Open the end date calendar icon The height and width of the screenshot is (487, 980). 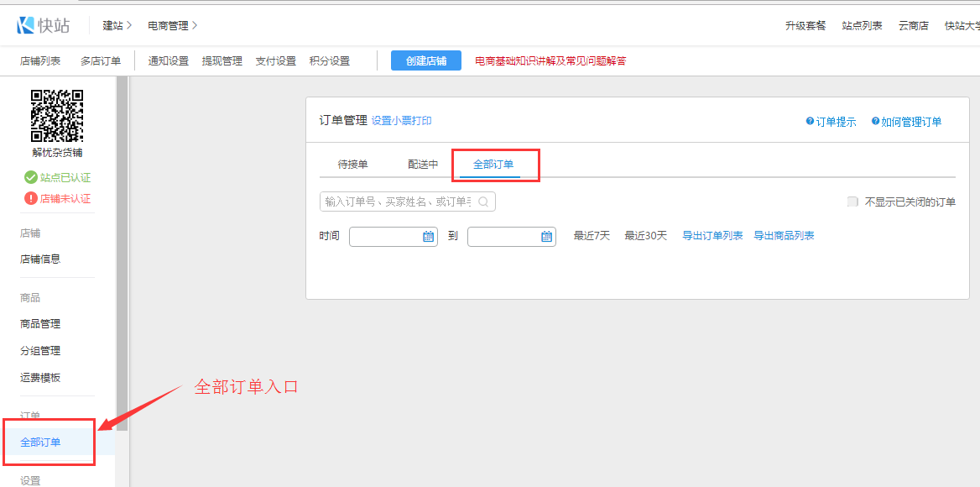point(546,237)
